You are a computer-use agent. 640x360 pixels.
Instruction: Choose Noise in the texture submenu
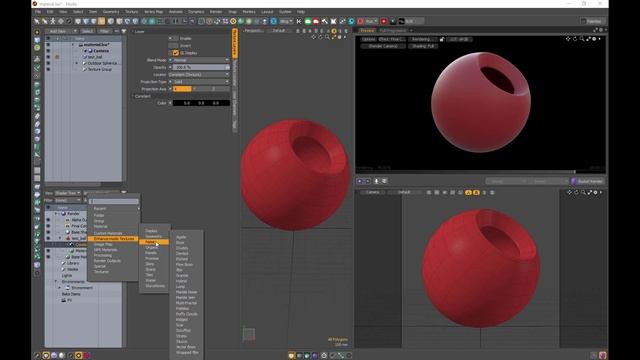154,242
